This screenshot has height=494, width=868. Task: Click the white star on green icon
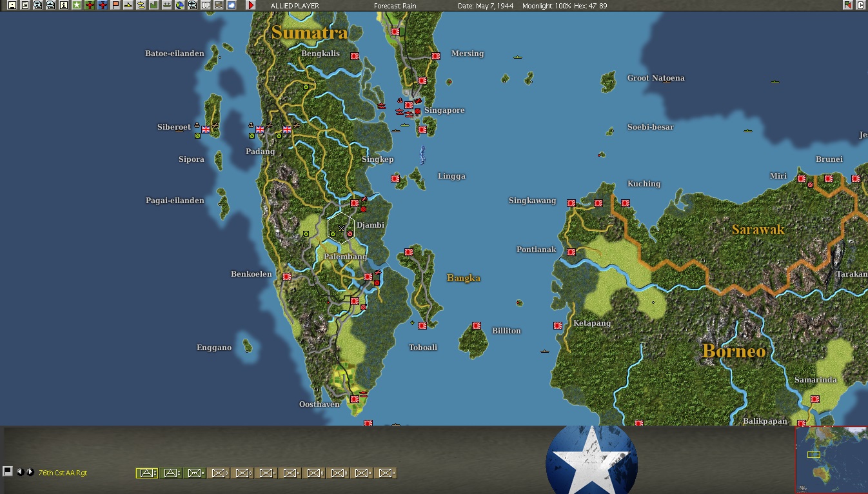76,5
